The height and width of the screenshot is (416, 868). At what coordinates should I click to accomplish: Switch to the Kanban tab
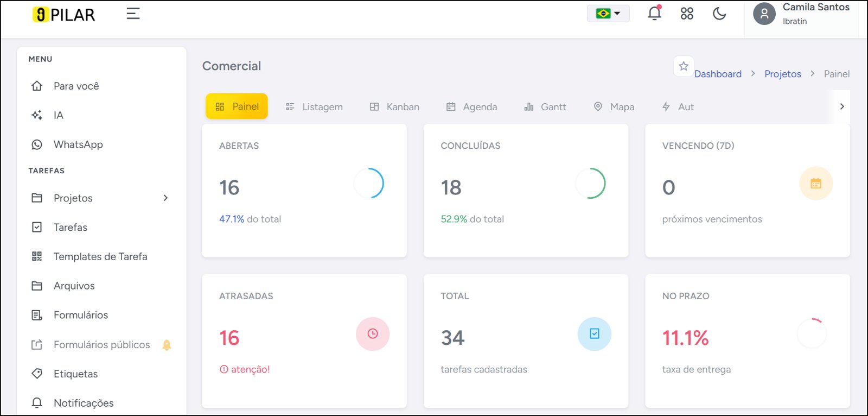394,107
